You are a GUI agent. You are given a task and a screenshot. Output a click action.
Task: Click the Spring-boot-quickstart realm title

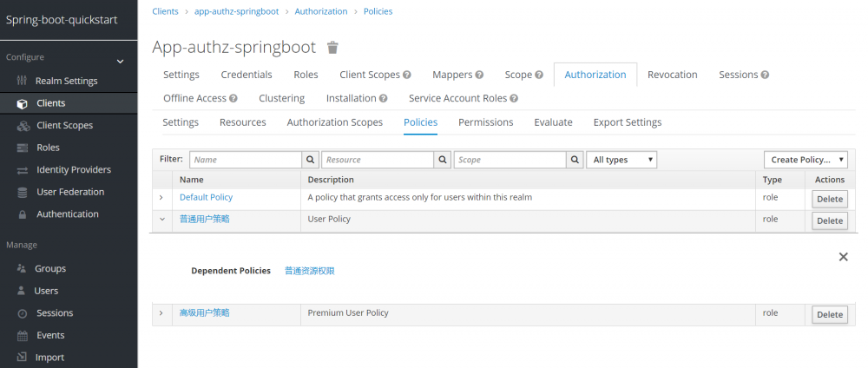click(62, 20)
